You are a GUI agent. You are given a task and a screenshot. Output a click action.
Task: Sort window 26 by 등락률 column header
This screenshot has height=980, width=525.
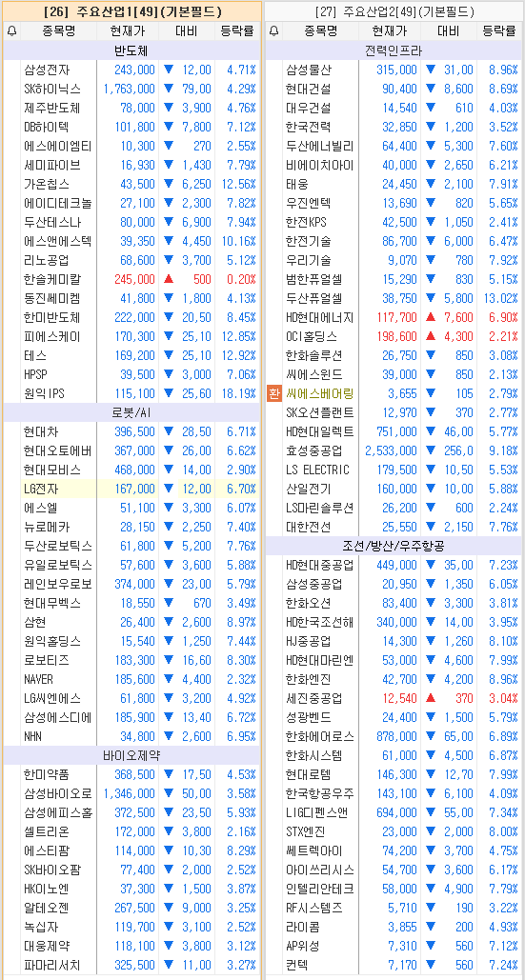[x=237, y=31]
